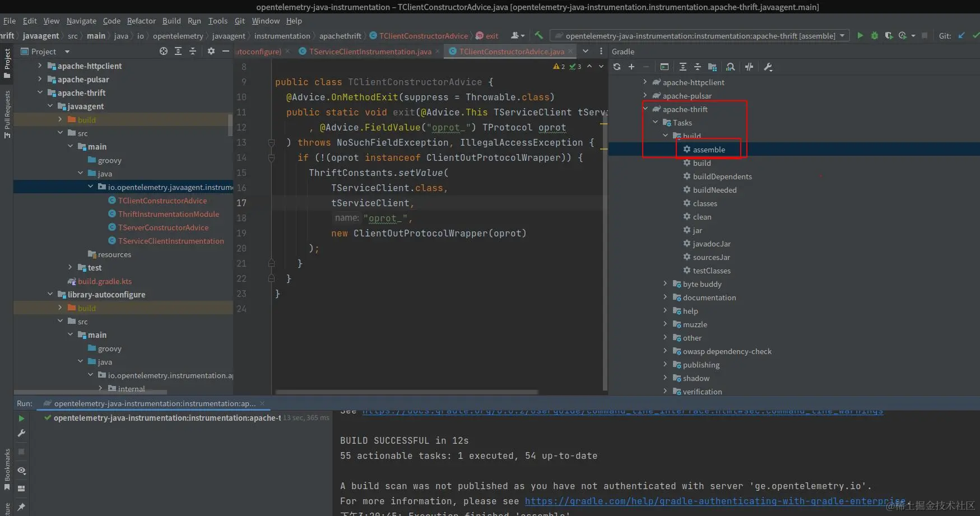Viewport: 980px width, 516px height.
Task: Open the File menu
Action: (x=10, y=21)
